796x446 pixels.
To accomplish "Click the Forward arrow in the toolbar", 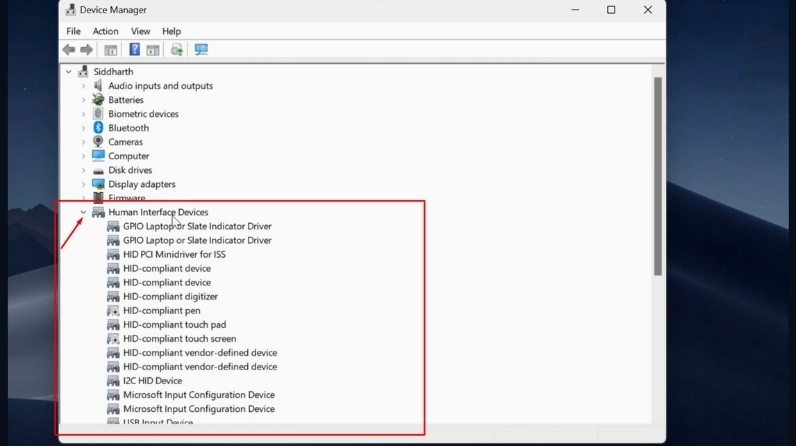I will (x=87, y=49).
